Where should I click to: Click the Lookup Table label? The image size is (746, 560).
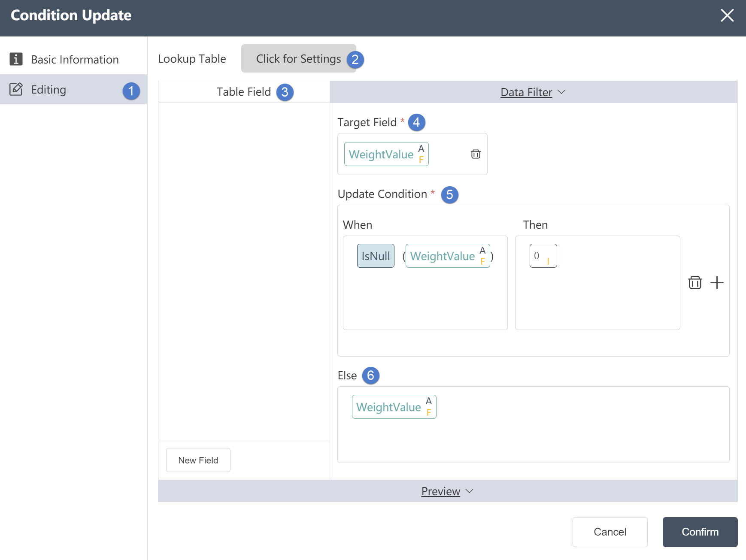(x=192, y=59)
